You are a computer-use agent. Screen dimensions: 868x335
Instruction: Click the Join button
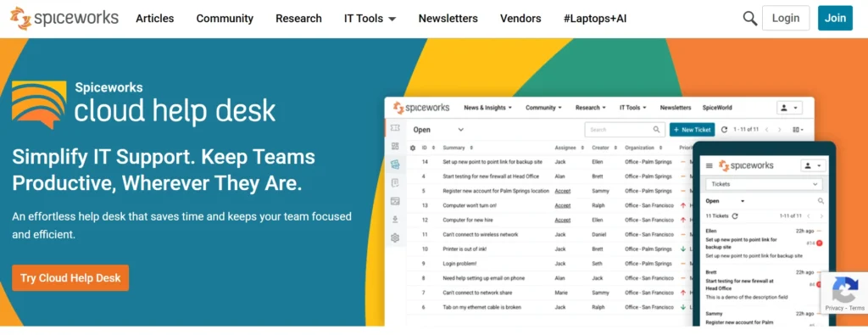(835, 18)
